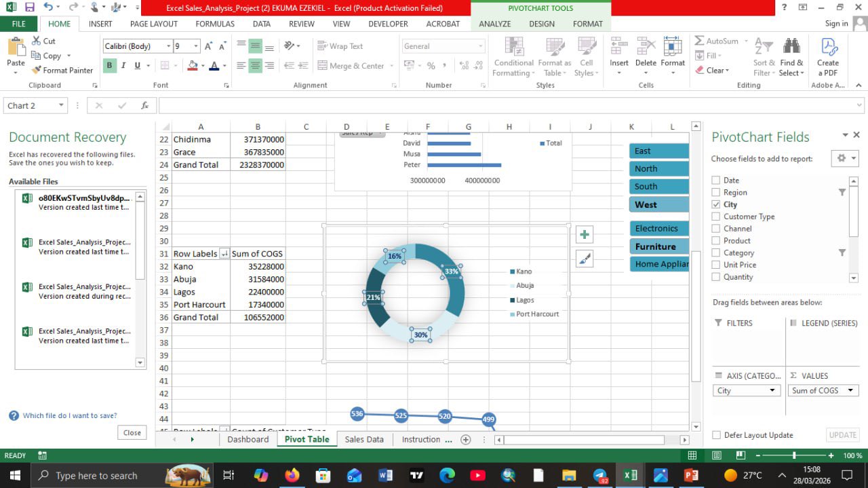Click the Conditional Formatting icon
Image resolution: width=868 pixels, height=488 pixels.
(513, 47)
